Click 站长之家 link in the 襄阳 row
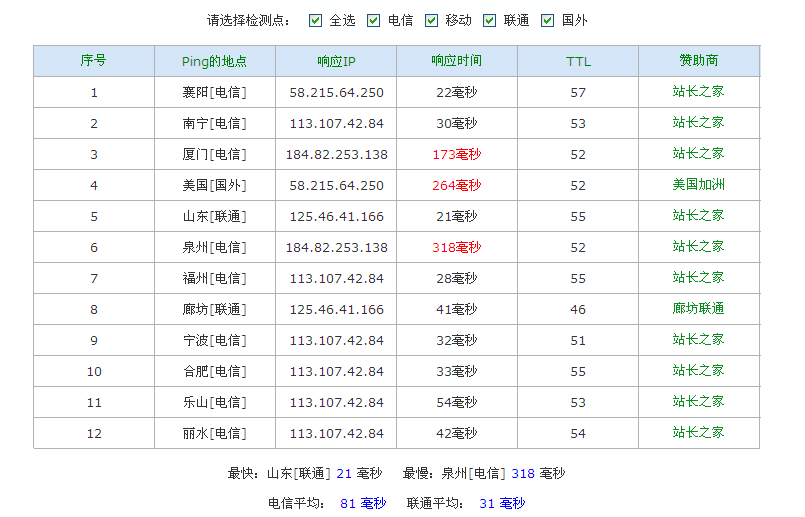The width and height of the screenshot is (805, 517). tap(698, 92)
